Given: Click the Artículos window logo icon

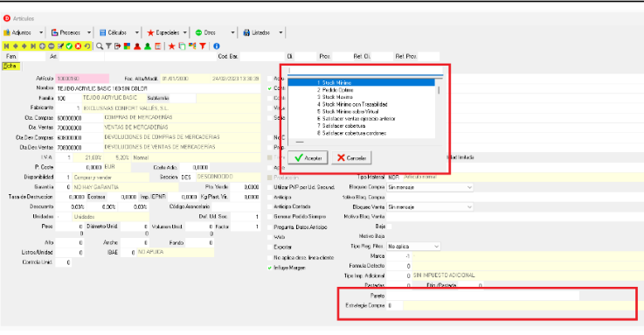Looking at the screenshot, I should click(x=7, y=18).
